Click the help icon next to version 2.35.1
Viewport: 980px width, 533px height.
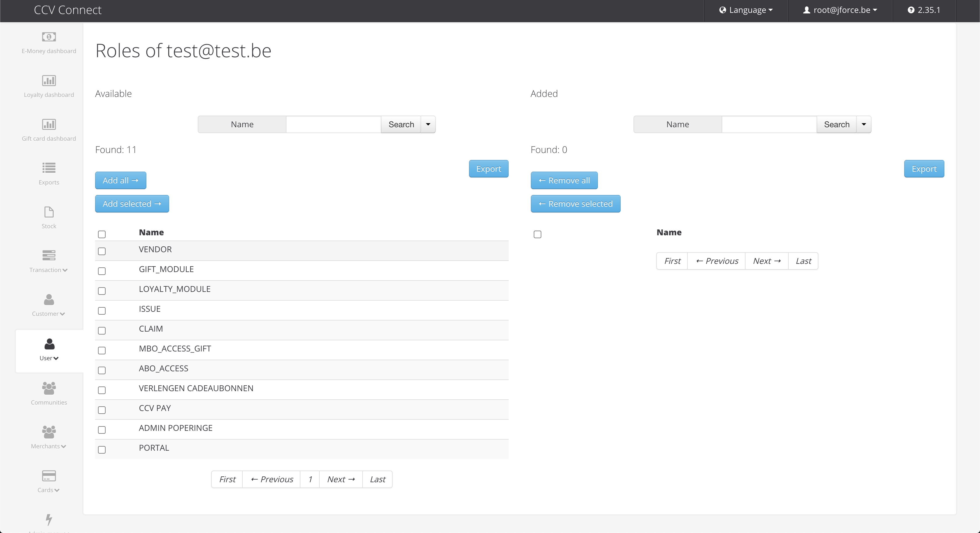(911, 10)
